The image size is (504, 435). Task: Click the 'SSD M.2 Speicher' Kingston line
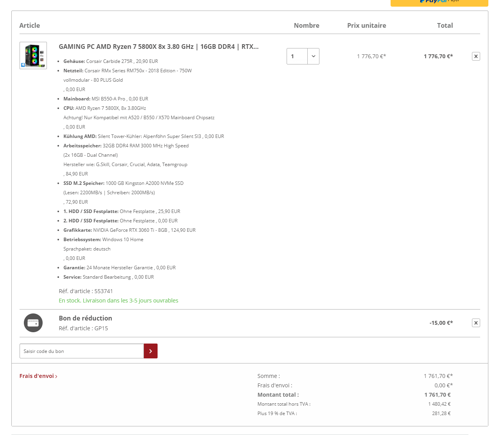124,183
